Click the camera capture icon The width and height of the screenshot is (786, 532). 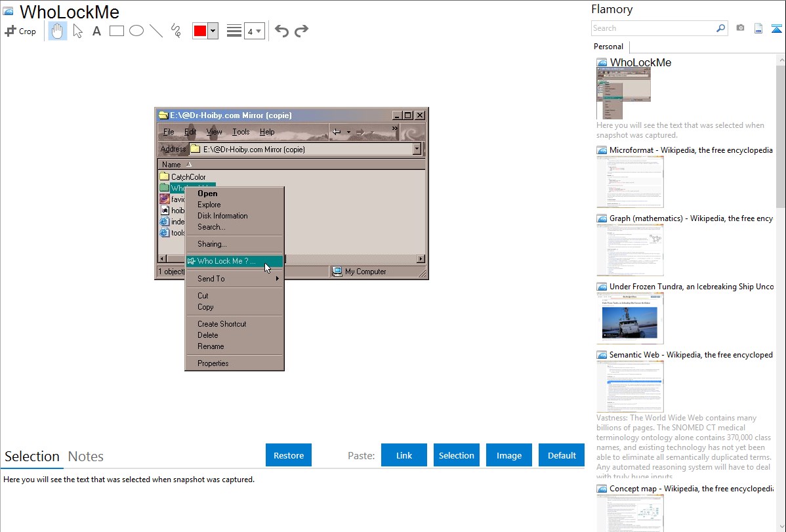click(x=740, y=28)
